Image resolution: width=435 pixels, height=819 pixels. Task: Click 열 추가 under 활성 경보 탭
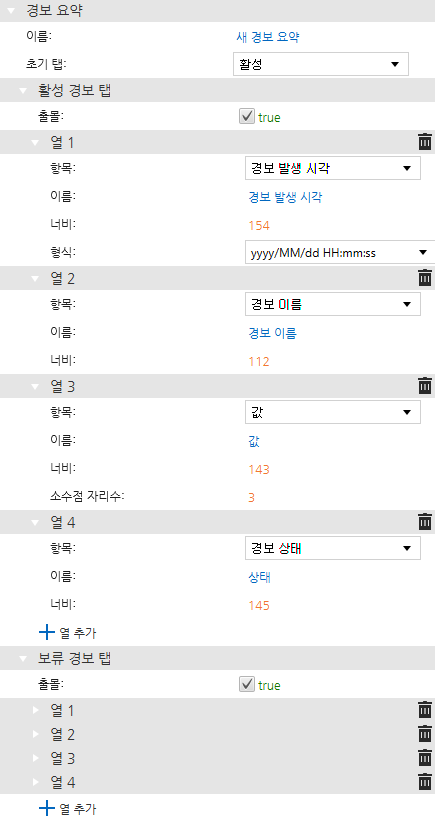[68, 633]
